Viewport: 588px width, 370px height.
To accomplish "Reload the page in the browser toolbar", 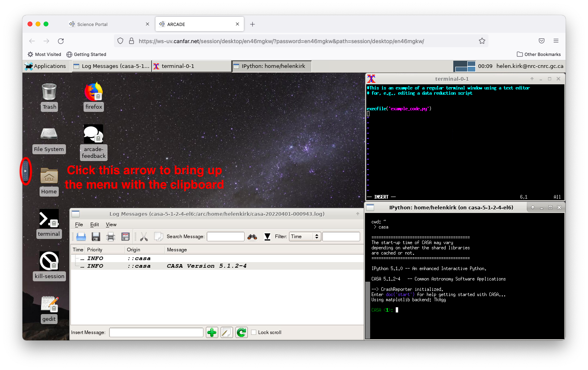I will (61, 41).
